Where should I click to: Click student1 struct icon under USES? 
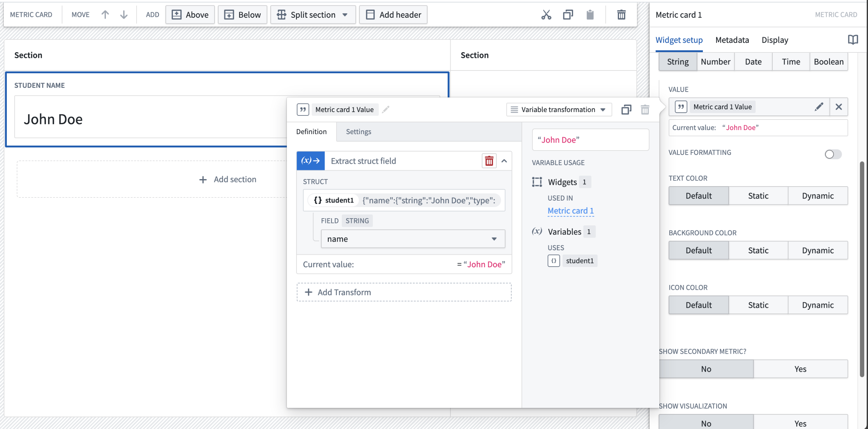553,261
